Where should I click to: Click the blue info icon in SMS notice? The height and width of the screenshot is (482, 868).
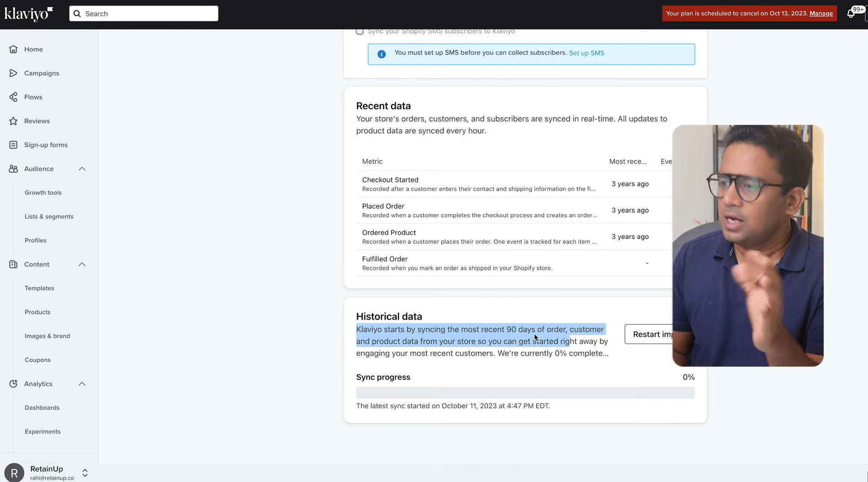click(382, 54)
